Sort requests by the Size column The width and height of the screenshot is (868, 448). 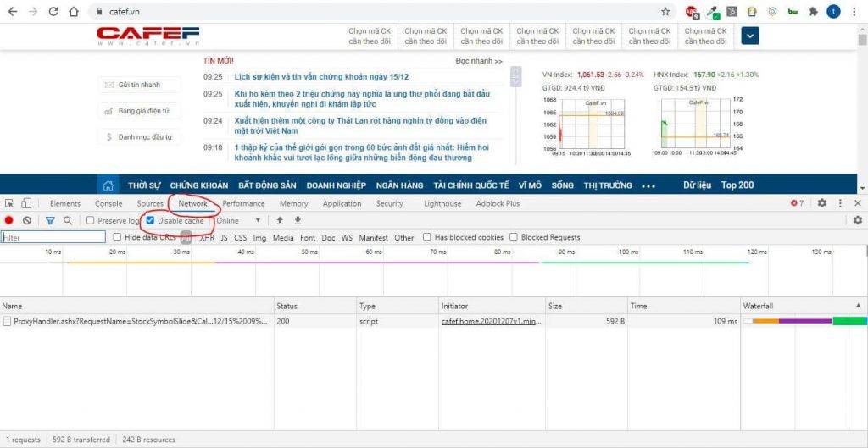coord(587,306)
